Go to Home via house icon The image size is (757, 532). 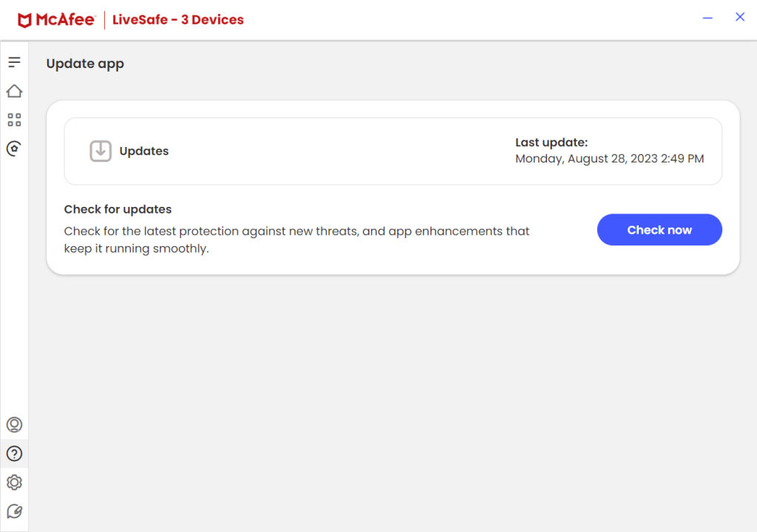(14, 91)
